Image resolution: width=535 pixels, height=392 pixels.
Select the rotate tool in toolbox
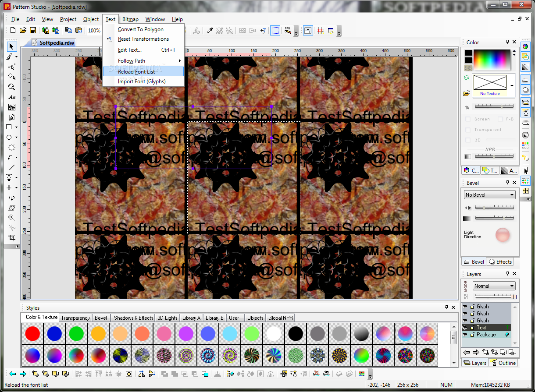12,198
